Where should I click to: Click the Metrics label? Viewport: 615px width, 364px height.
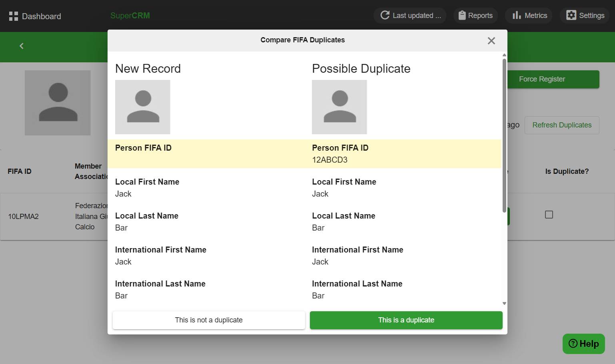(536, 16)
